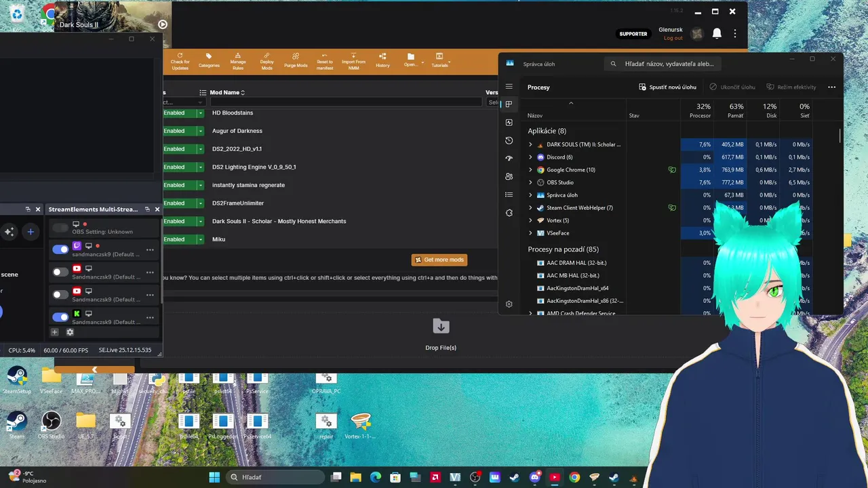Open Multi-Stream panel settings gear
868x488 pixels.
[70, 332]
